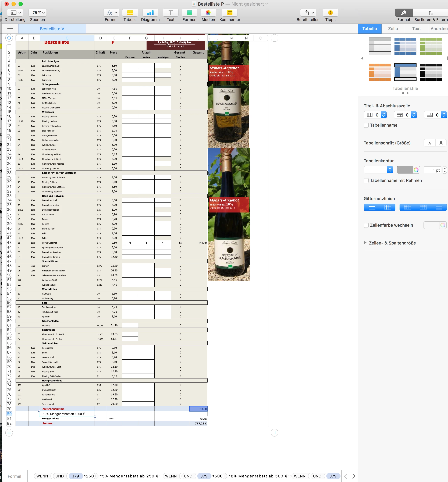The image size is (448, 482).
Task: Open the 75 % zoom dropdown
Action: (38, 13)
